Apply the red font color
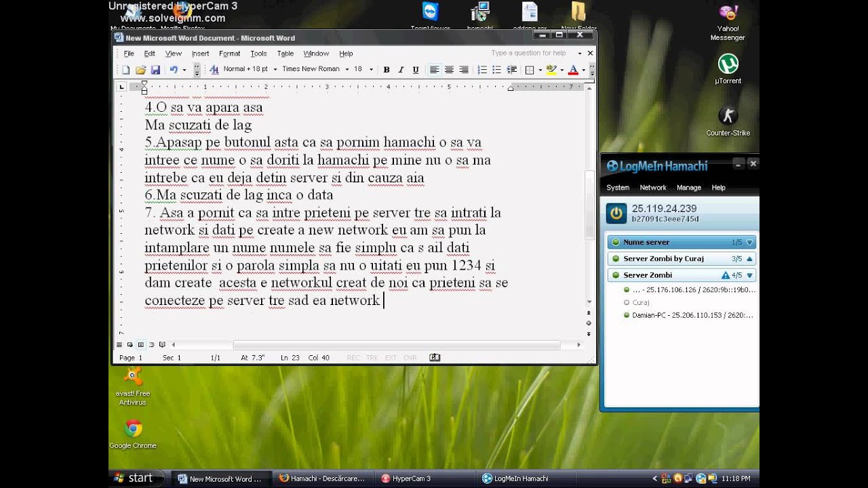The height and width of the screenshot is (488, 868). [573, 70]
